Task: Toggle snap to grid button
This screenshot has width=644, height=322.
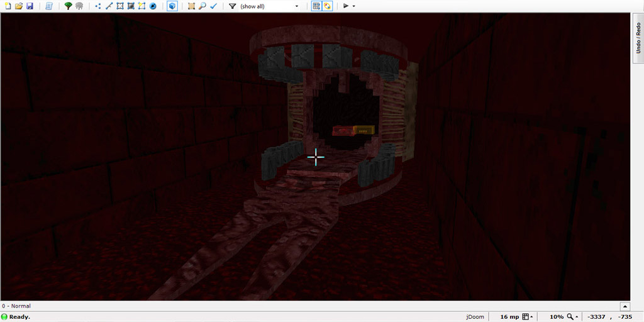Action: (316, 6)
